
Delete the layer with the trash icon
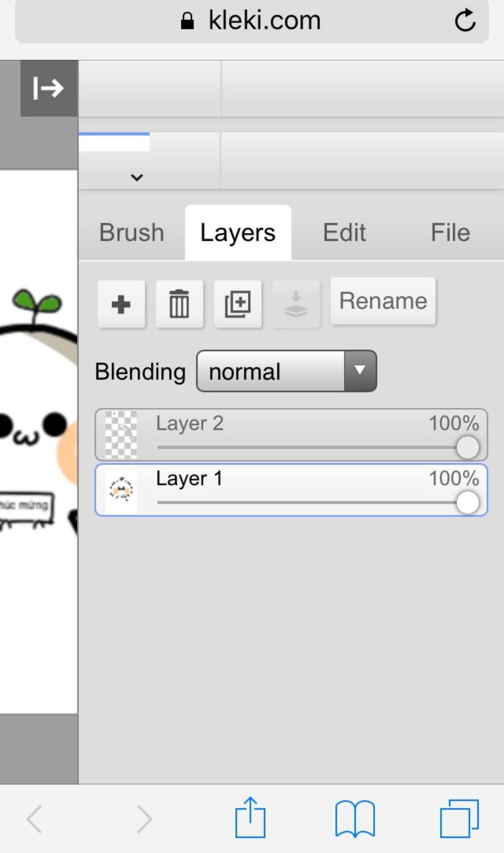(179, 304)
